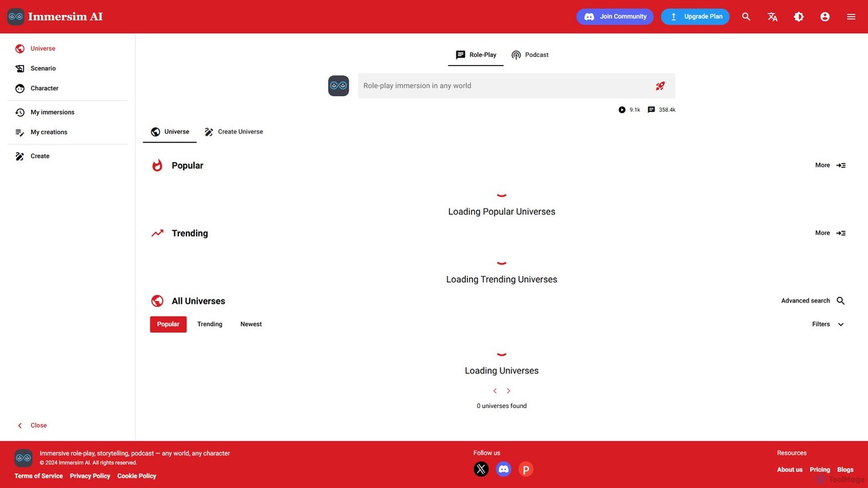Click the play count icon showing 9.1k
This screenshot has height=488, width=868.
click(622, 110)
